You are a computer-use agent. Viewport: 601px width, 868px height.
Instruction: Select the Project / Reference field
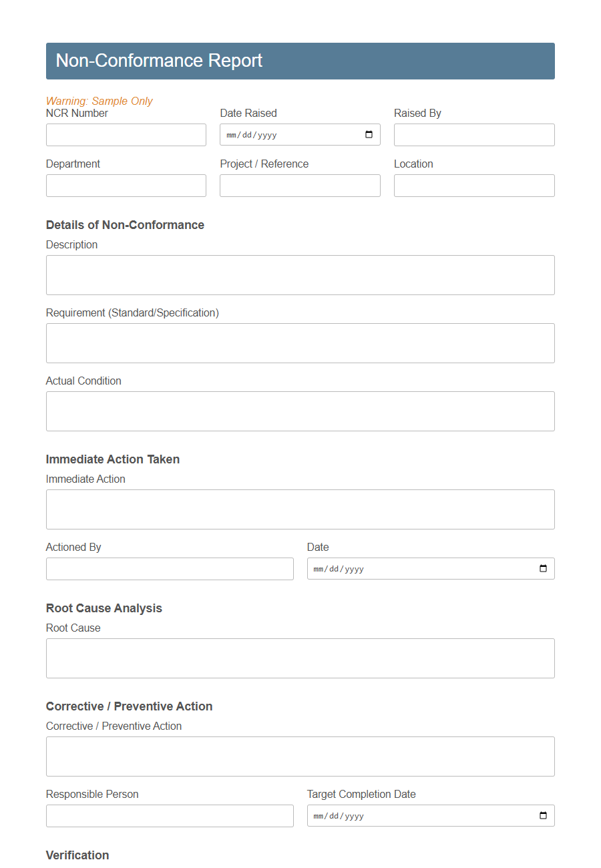(x=300, y=185)
